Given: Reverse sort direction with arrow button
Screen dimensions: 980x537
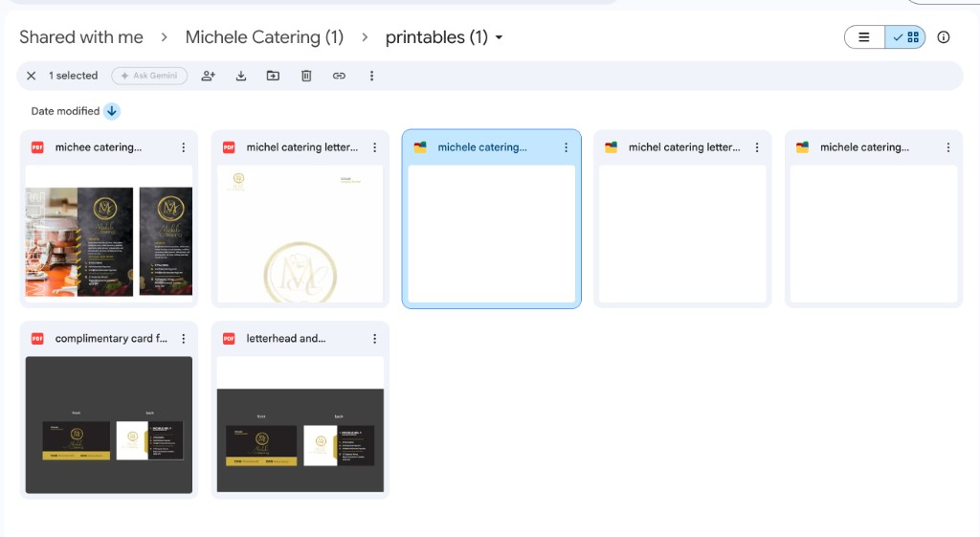Looking at the screenshot, I should pos(112,111).
